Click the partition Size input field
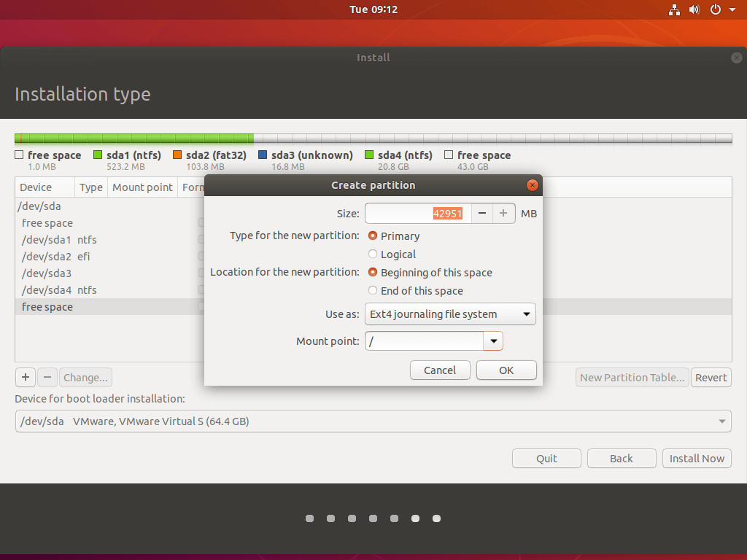Viewport: 747px width, 560px height. (x=417, y=214)
